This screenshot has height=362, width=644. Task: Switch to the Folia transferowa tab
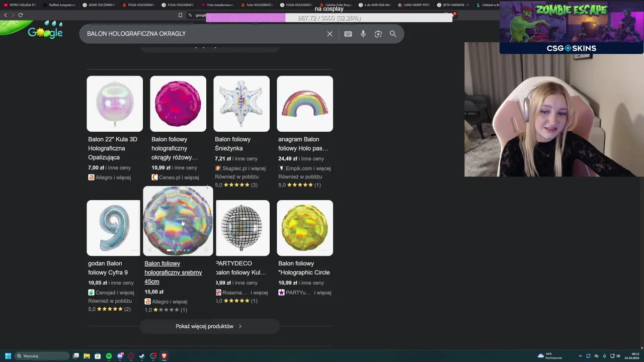(217, 5)
